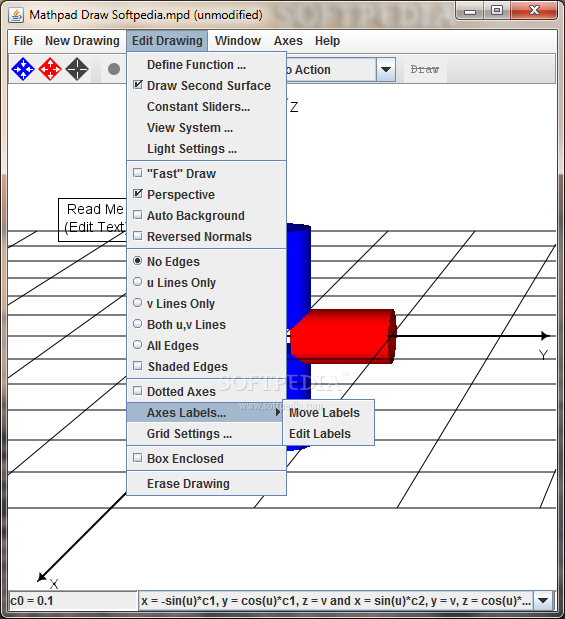565x619 pixels.
Task: Click the gray circle toolbar button
Action: pyautogui.click(x=114, y=69)
